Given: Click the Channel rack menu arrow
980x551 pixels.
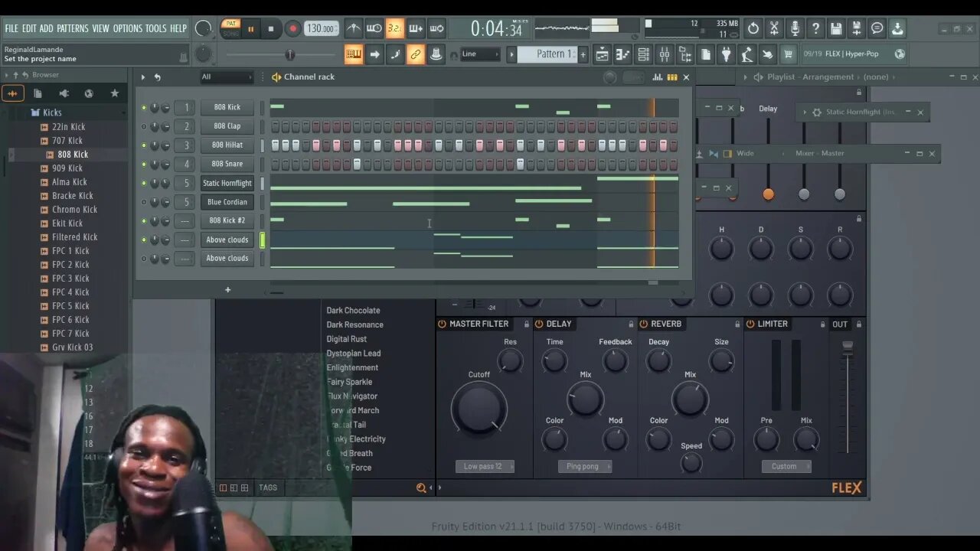Looking at the screenshot, I should [142, 77].
